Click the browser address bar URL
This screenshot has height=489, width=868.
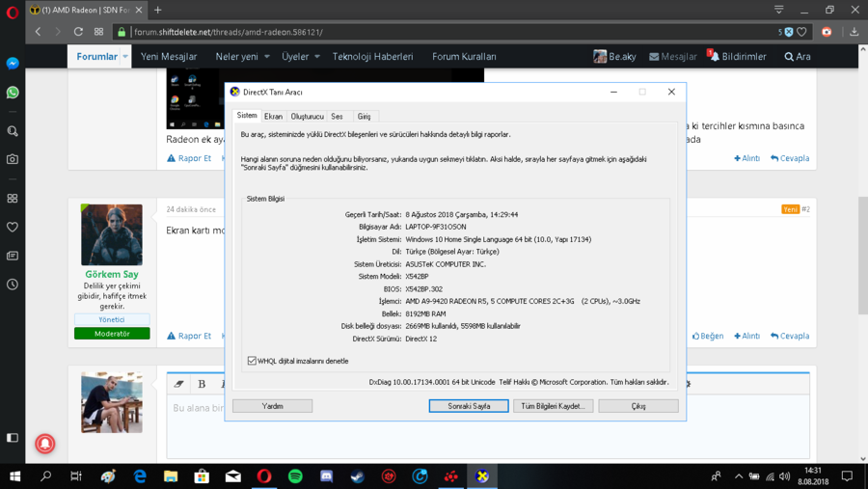tap(228, 32)
